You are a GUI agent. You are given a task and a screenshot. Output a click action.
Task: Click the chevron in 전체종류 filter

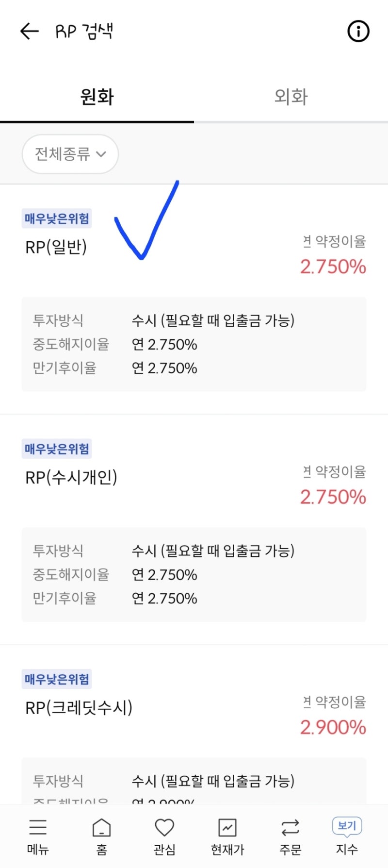coord(101,154)
